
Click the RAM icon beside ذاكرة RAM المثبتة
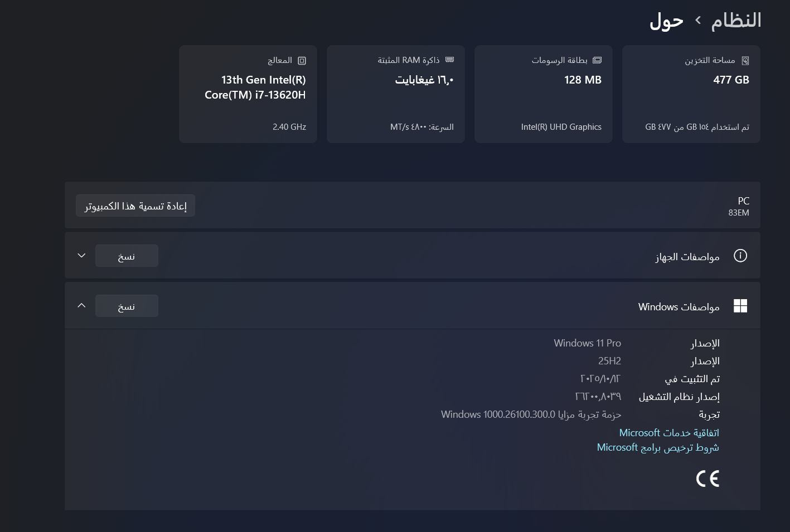tap(449, 60)
